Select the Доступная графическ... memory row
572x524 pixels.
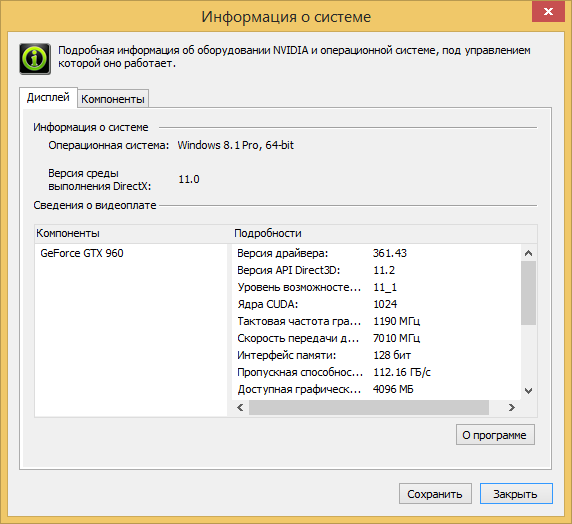point(376,389)
